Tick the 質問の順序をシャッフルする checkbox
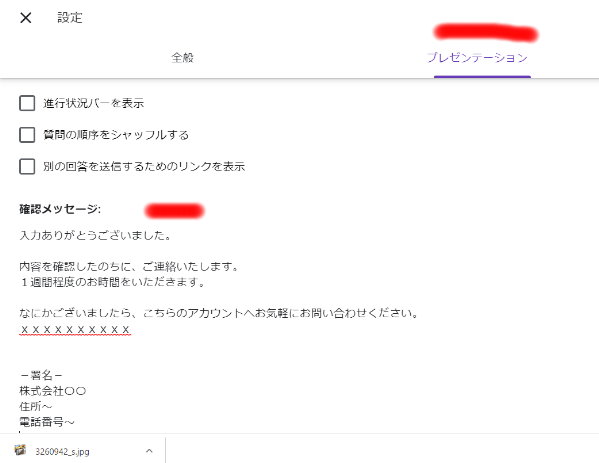This screenshot has width=599, height=463. pyautogui.click(x=27, y=135)
